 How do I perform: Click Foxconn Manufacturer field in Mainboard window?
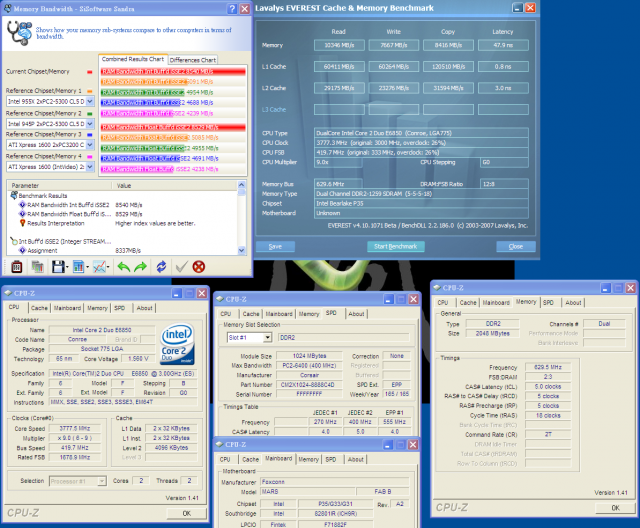[x=335, y=482]
